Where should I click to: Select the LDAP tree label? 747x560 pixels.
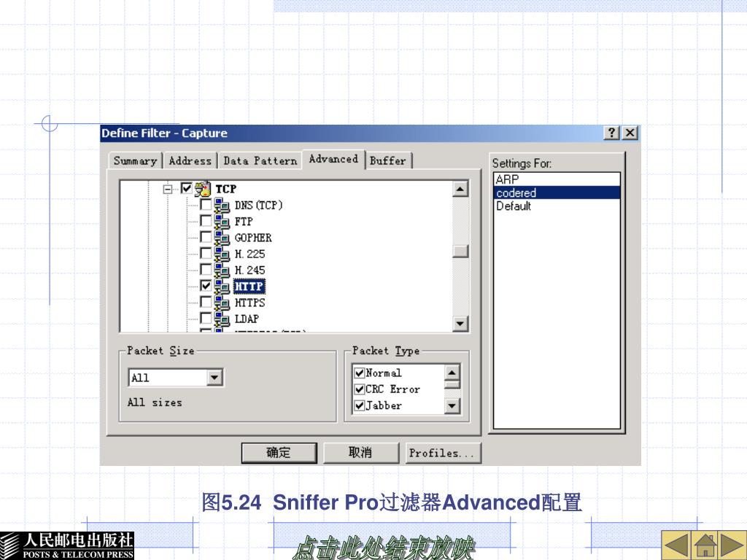pyautogui.click(x=247, y=319)
